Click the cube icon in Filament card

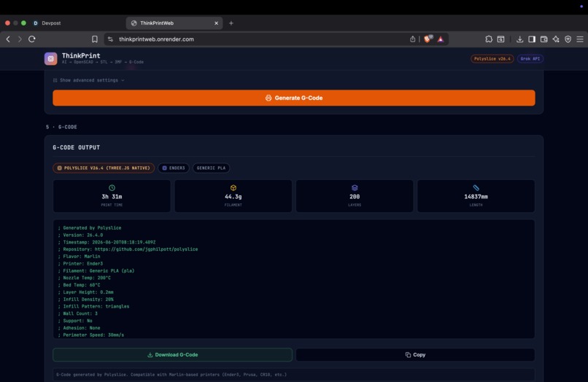[x=233, y=187]
